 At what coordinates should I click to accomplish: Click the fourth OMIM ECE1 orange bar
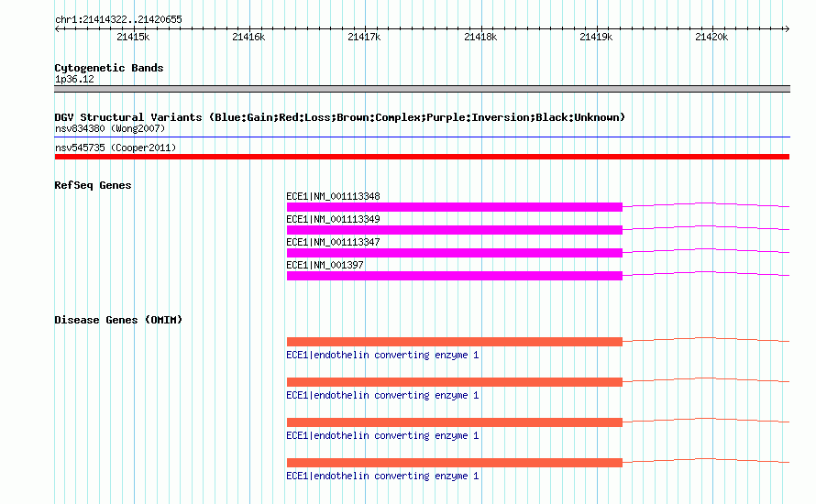pos(455,463)
